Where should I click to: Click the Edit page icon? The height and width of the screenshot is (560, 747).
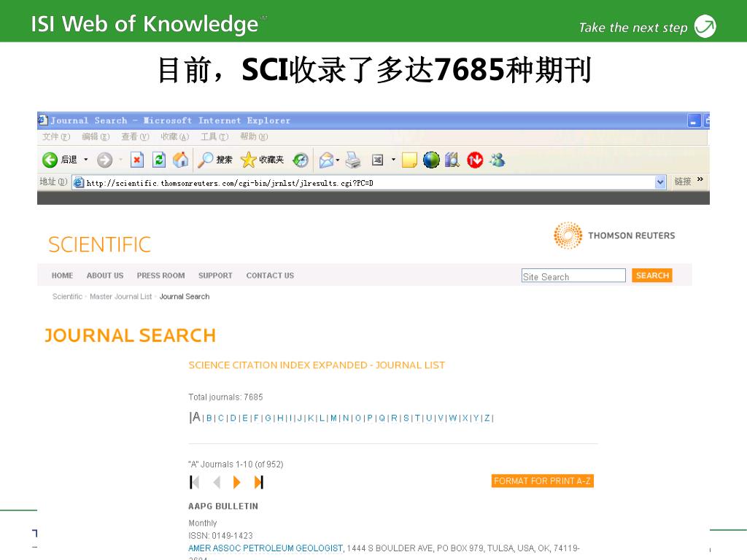(377, 160)
